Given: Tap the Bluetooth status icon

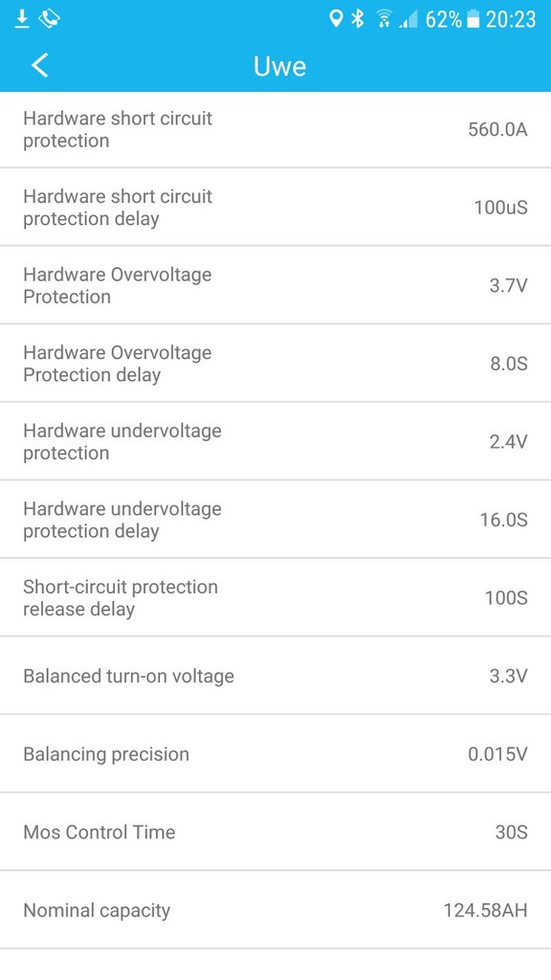Looking at the screenshot, I should click(x=358, y=19).
